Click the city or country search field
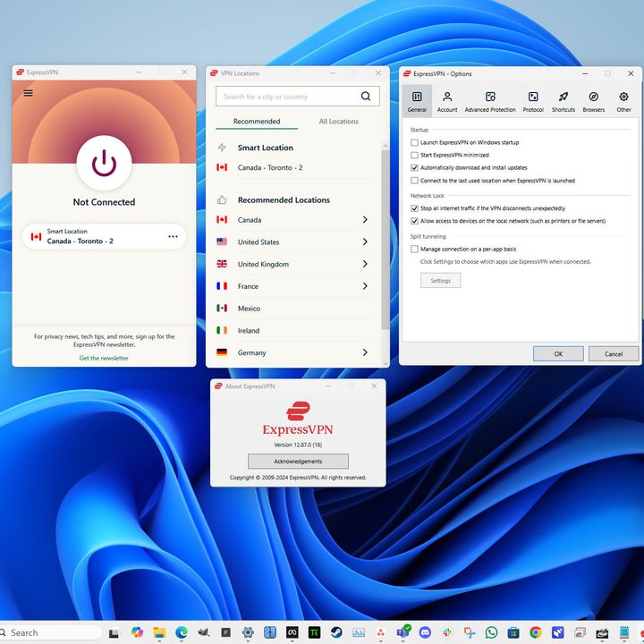The width and height of the screenshot is (644, 644). [x=298, y=97]
